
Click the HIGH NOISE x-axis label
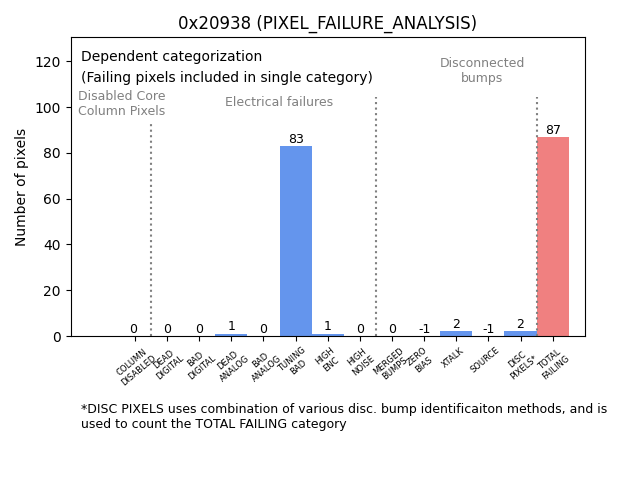359,362
